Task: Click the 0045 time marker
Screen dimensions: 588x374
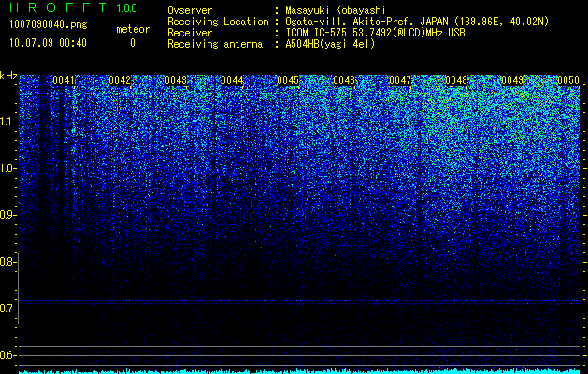Action: click(288, 80)
